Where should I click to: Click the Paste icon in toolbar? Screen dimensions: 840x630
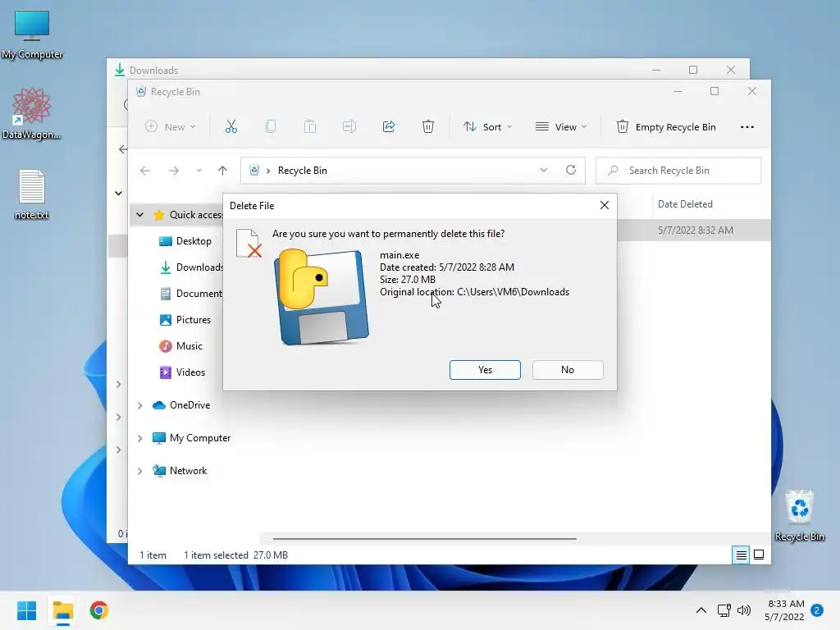click(x=309, y=127)
